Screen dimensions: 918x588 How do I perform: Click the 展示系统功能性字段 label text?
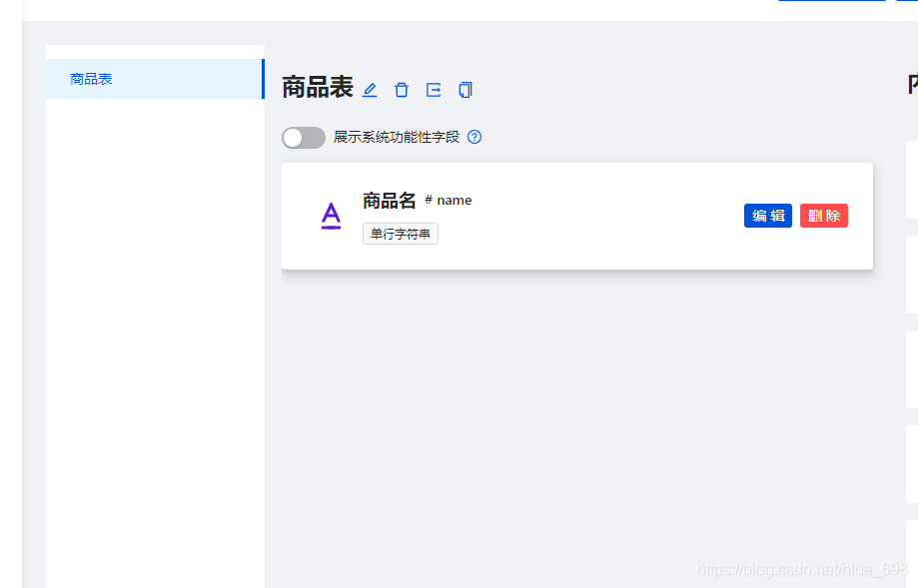click(397, 137)
